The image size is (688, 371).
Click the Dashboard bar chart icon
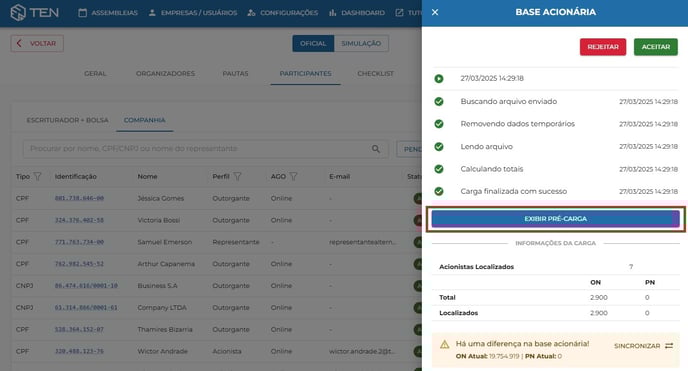(333, 13)
